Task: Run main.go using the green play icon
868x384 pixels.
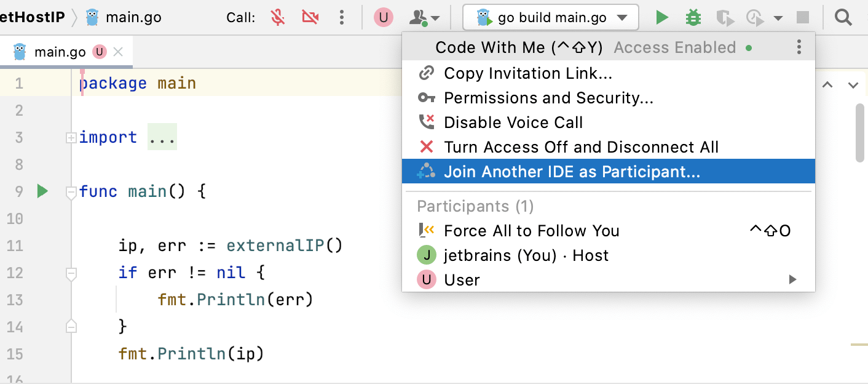Action: pos(662,17)
